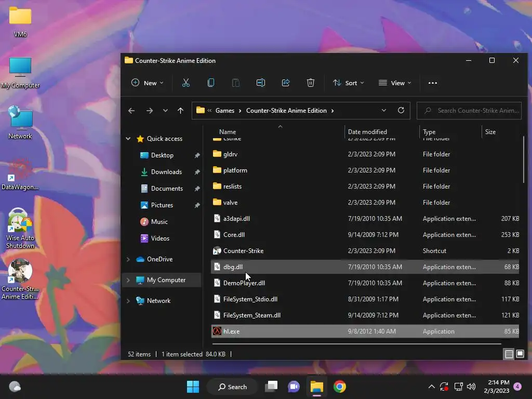This screenshot has width=532, height=399.
Task: Open the Sort dropdown
Action: (349, 83)
